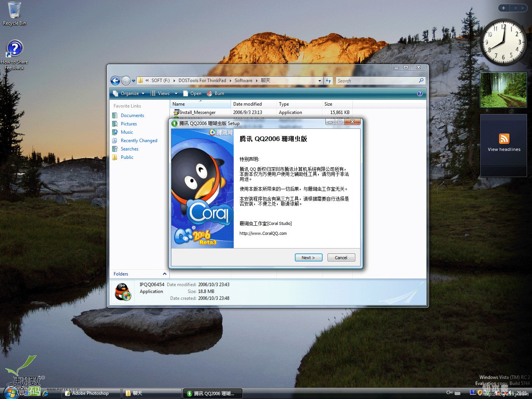532x399 pixels.
Task: Sort files by Date modified column
Action: point(253,104)
